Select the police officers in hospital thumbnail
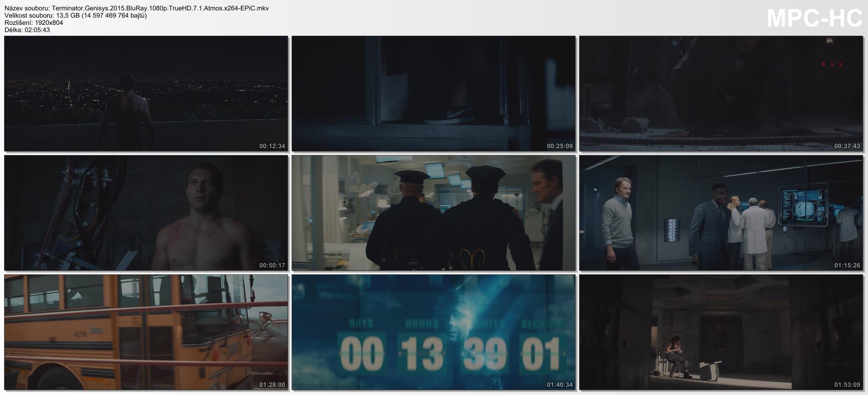 pos(433,213)
